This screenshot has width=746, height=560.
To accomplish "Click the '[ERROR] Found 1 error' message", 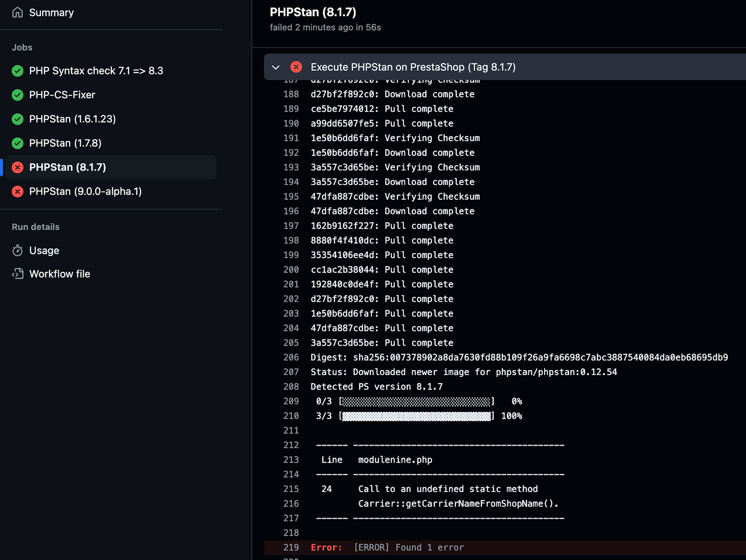I will pos(409,547).
